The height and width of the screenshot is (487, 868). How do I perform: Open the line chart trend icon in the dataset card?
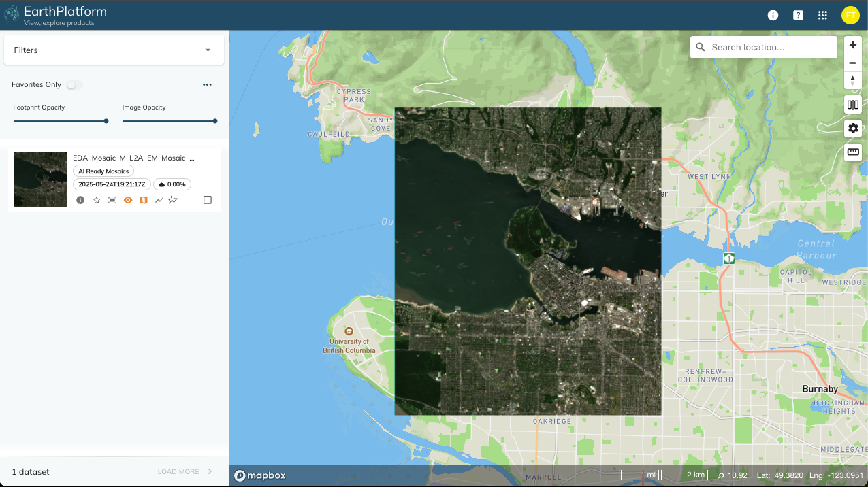(x=159, y=200)
